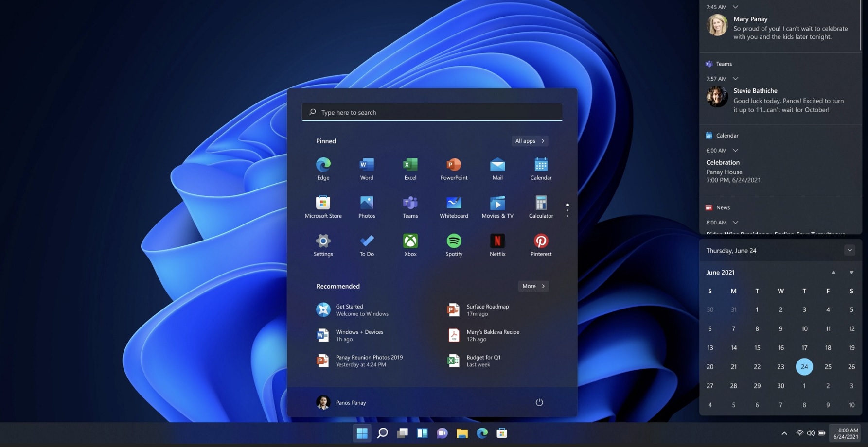Expand Mary Panay's notification
This screenshot has height=447, width=868.
click(x=735, y=7)
